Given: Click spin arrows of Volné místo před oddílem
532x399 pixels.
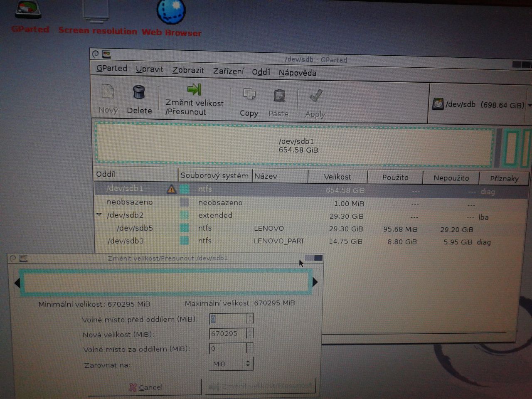Looking at the screenshot, I should [x=250, y=319].
